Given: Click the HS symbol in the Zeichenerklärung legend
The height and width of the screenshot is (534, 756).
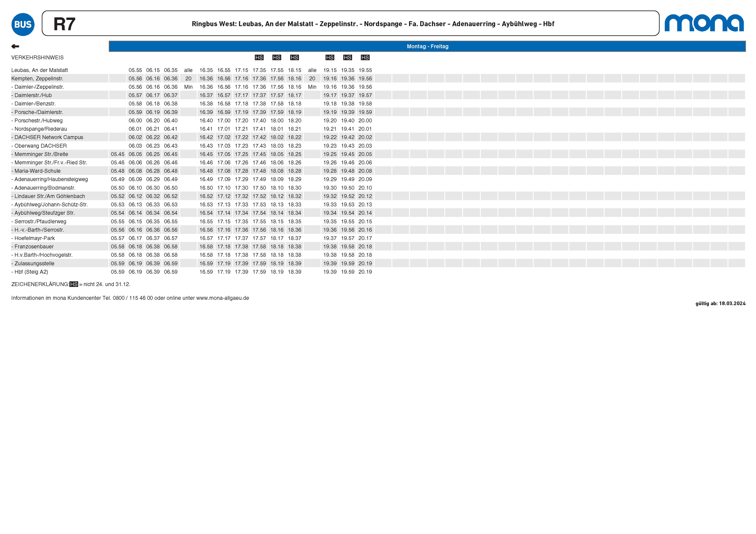Looking at the screenshot, I should pos(74,284).
